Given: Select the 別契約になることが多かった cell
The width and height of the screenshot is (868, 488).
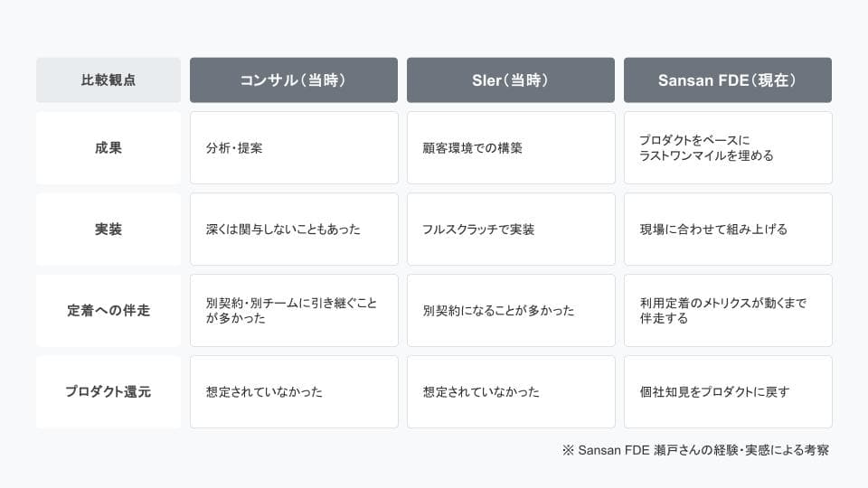Looking at the screenshot, I should point(511,310).
